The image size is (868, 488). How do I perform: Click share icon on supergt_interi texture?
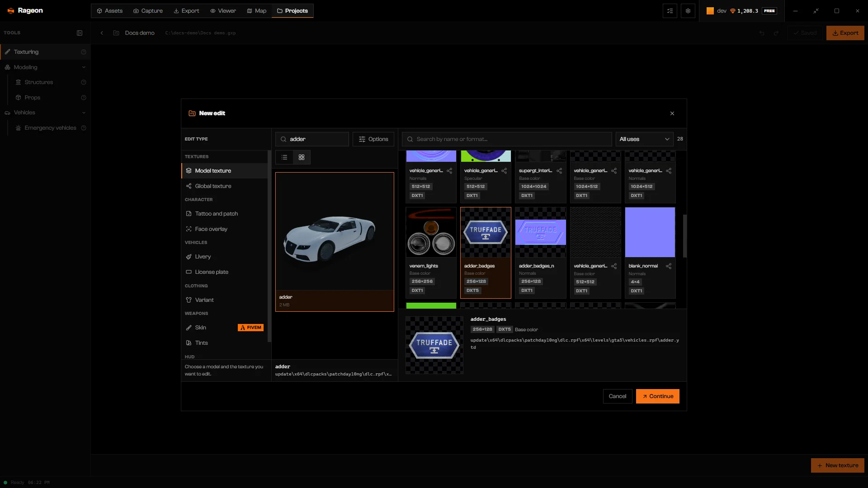pyautogui.click(x=559, y=171)
